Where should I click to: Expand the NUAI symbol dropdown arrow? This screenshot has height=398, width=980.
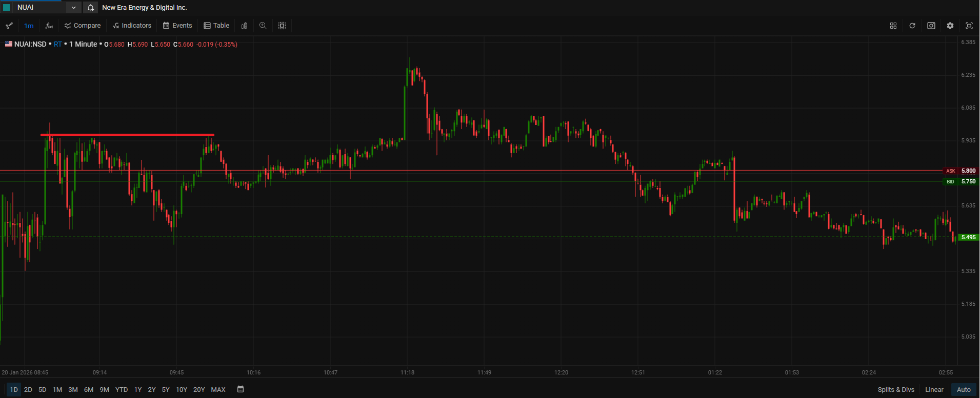73,8
